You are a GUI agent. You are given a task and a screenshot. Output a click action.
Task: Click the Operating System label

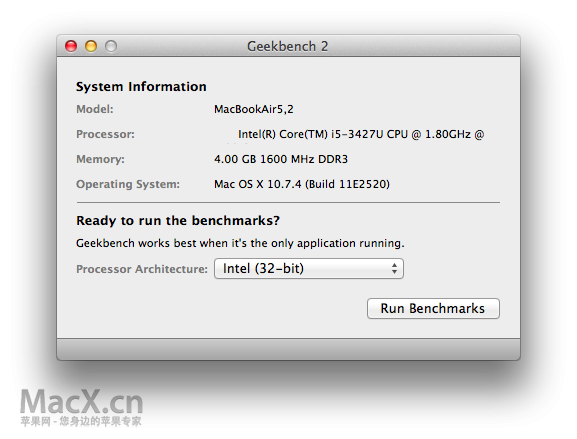tap(128, 184)
